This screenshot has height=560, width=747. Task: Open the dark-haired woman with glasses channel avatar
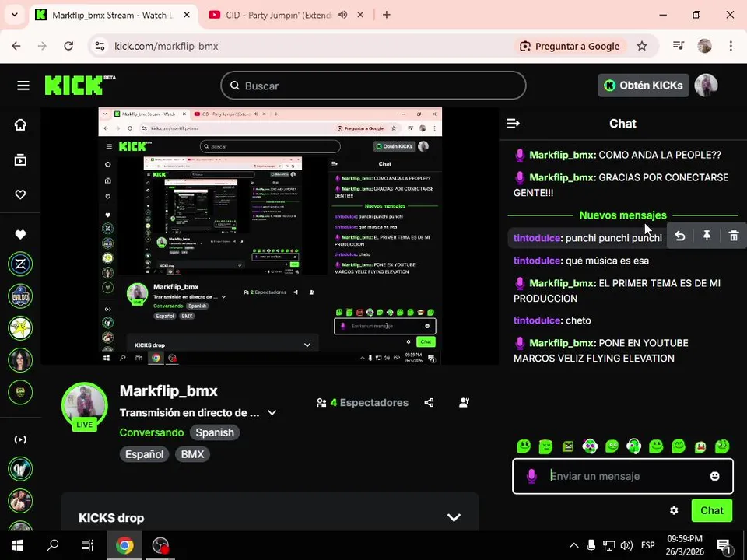click(20, 360)
